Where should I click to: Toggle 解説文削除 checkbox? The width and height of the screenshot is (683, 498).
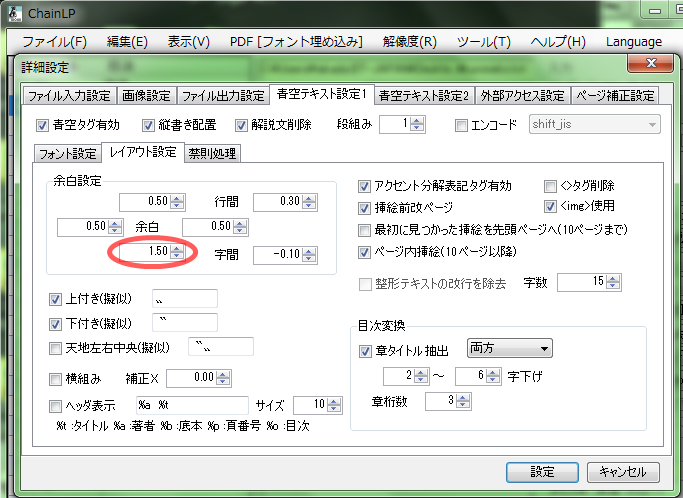point(241,125)
